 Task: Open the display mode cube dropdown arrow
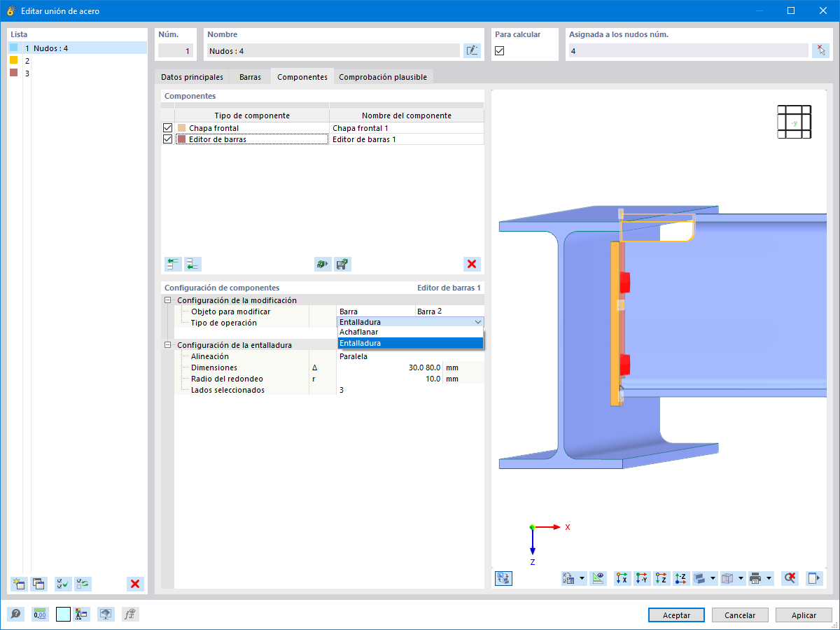click(741, 578)
